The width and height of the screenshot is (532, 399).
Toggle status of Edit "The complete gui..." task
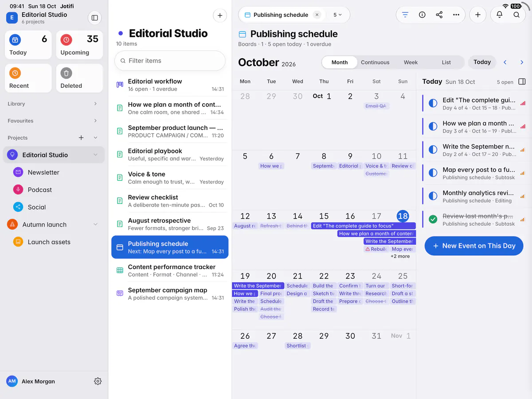coord(433,104)
